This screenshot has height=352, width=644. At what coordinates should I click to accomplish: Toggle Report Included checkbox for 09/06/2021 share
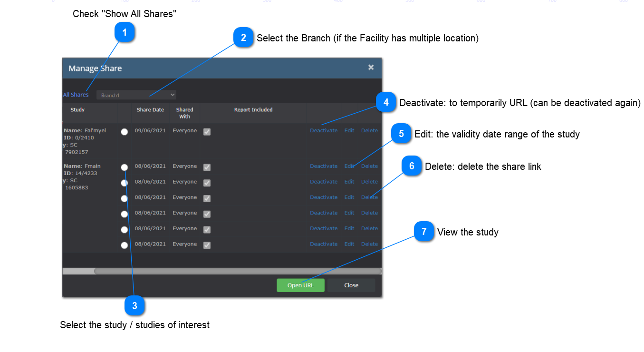[x=207, y=132]
